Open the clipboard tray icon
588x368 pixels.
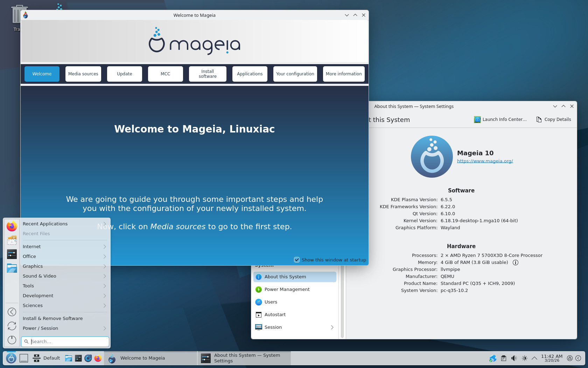click(x=503, y=358)
